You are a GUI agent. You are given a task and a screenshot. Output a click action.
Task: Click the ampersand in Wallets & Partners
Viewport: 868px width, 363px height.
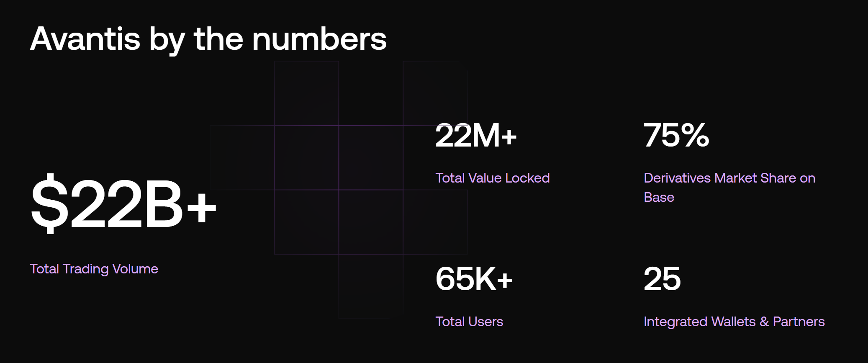[x=764, y=322]
